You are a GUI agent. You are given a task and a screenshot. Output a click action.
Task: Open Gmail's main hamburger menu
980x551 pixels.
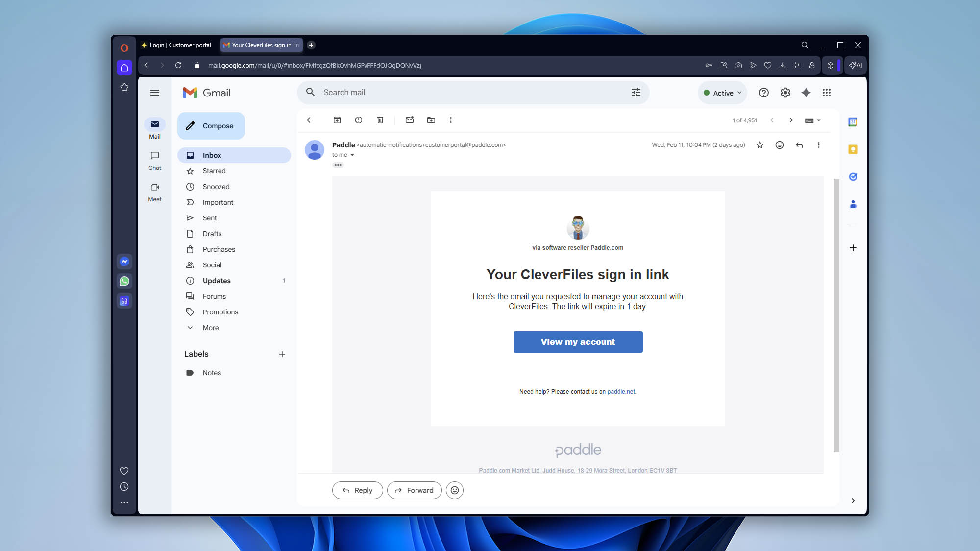tap(155, 92)
